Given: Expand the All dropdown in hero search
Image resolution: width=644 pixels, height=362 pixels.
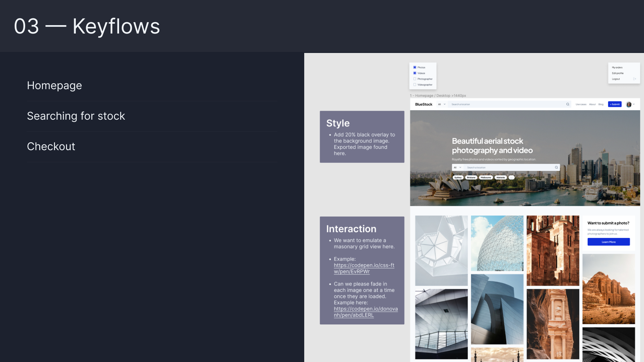Looking at the screenshot, I should click(x=458, y=167).
